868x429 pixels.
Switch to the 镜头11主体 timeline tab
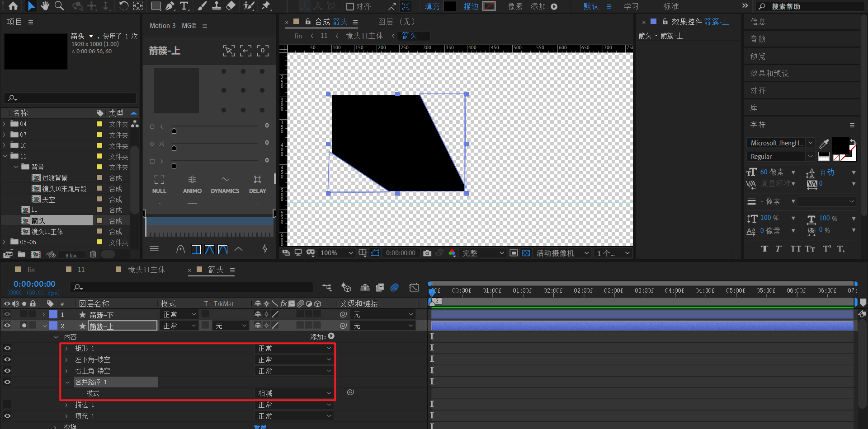pyautogui.click(x=146, y=270)
